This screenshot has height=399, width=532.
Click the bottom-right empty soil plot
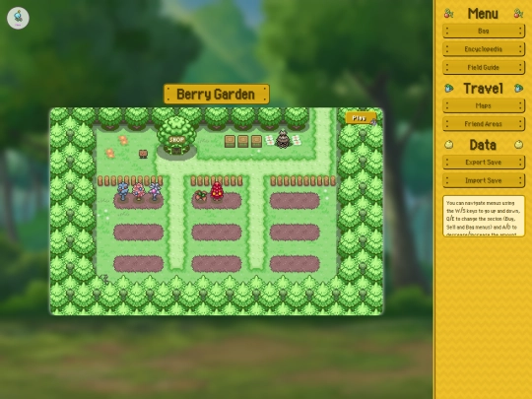pos(295,264)
